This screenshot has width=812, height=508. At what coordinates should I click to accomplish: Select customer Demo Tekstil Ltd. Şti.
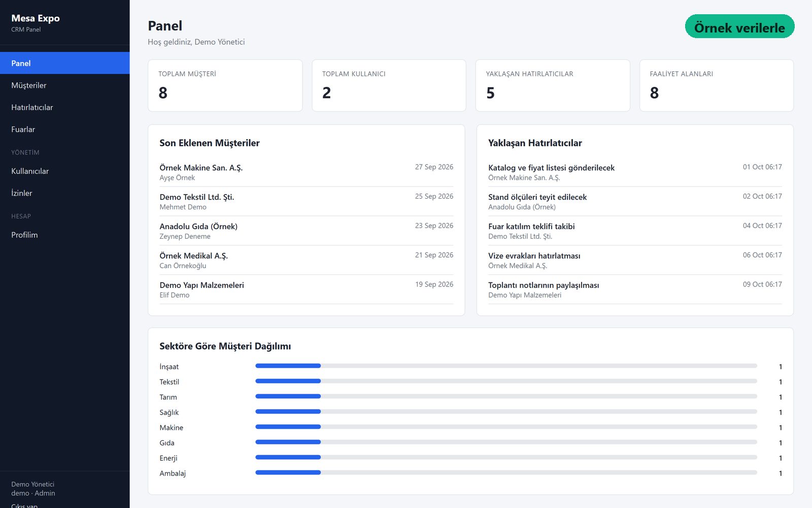click(196, 197)
